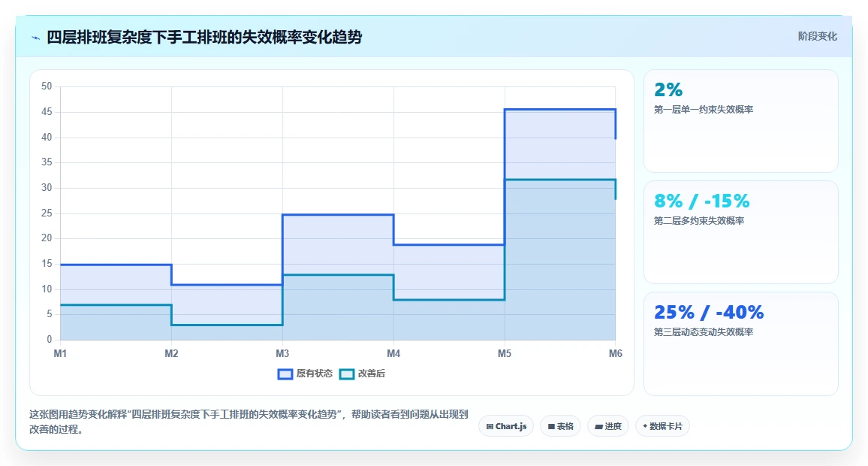Click the 25 y-axis tick label
The height and width of the screenshot is (466, 868).
(x=47, y=213)
